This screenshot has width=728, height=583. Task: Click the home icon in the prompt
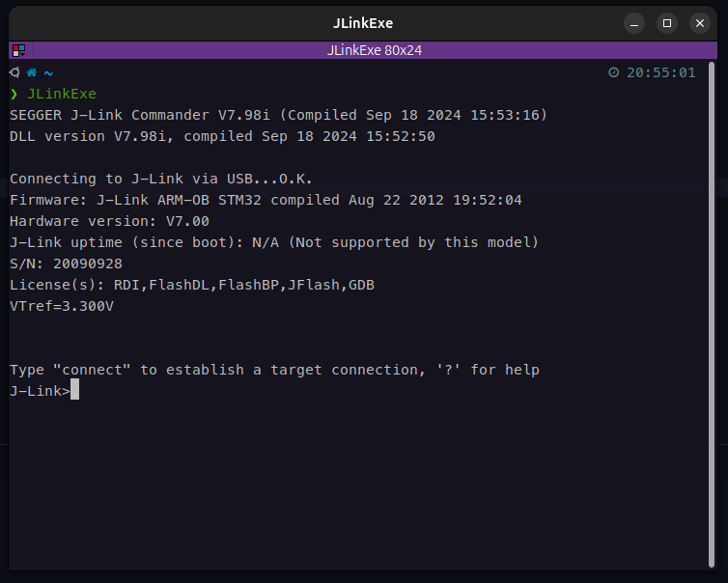(31, 72)
